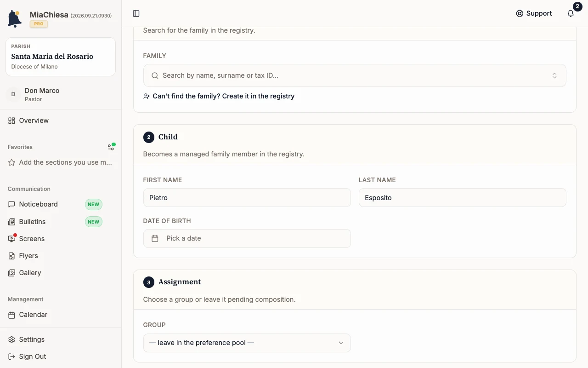This screenshot has height=368, width=588.
Task: Click the Flyers sidebar icon
Action: [11, 256]
